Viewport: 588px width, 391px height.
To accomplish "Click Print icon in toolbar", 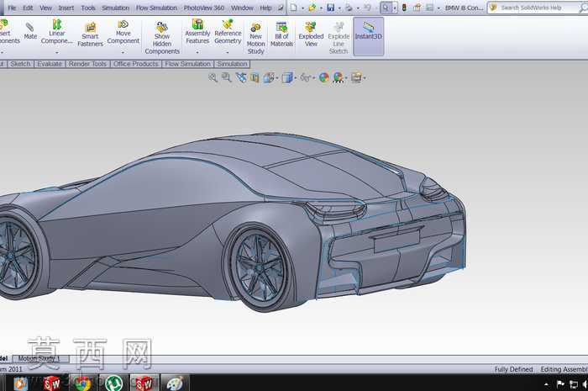I will point(349,8).
